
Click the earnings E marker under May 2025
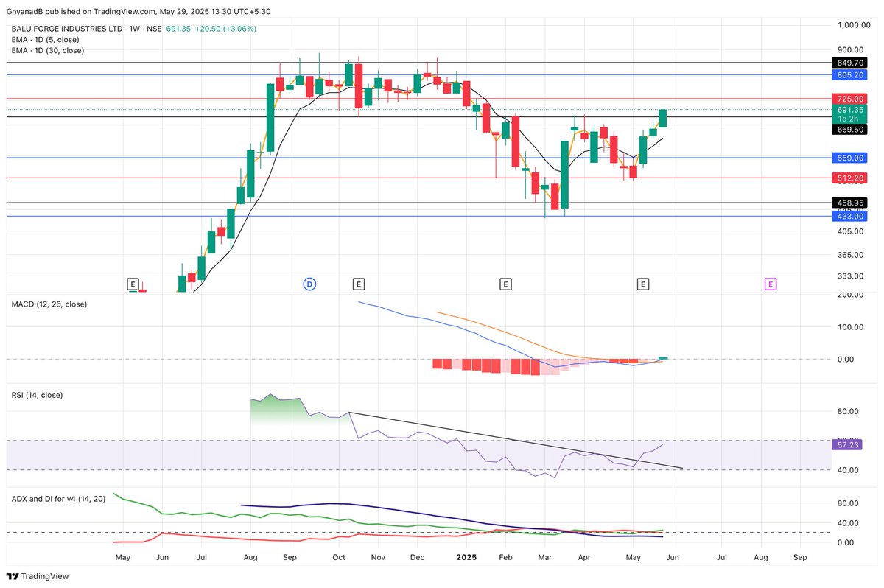(643, 284)
